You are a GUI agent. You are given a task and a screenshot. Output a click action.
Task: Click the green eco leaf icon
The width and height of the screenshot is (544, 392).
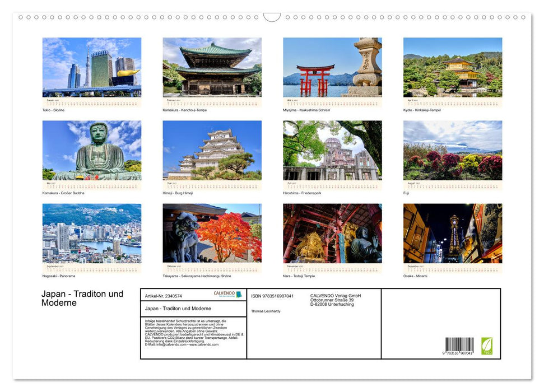[486, 346]
